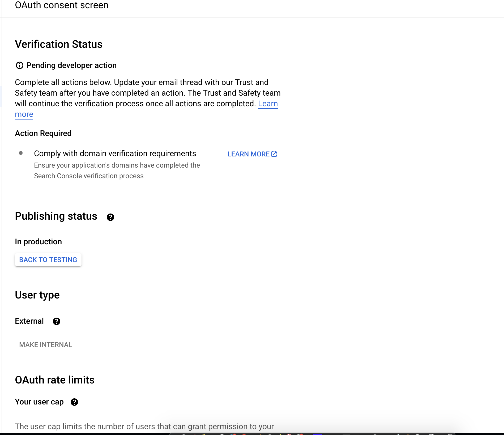Screen dimensions: 504x435
Task: Click the In production status label
Action: 39,241
